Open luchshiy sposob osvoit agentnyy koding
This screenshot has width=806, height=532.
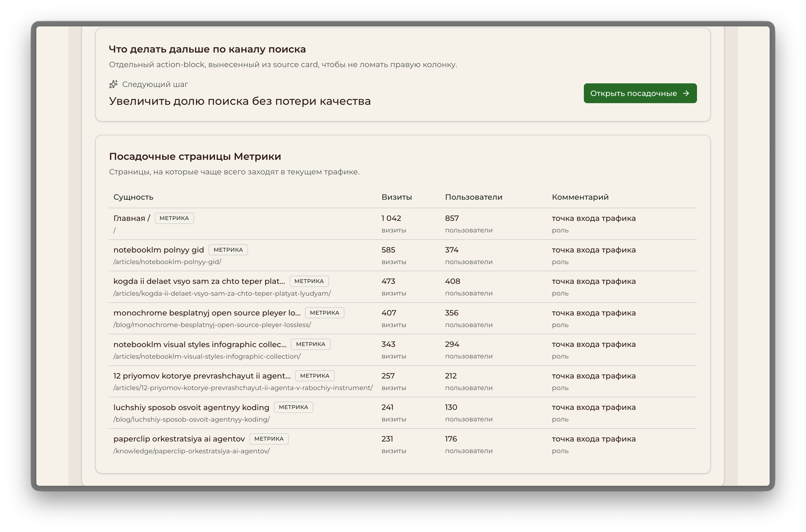(x=191, y=407)
